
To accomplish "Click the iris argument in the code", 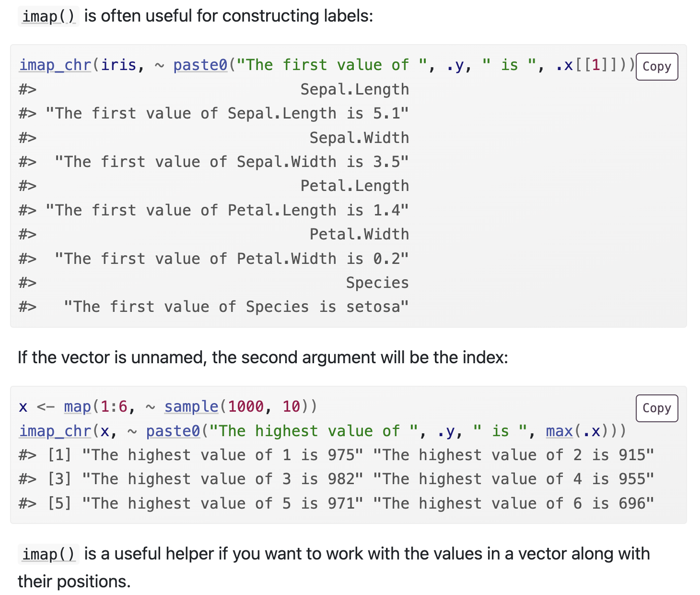I will point(118,65).
